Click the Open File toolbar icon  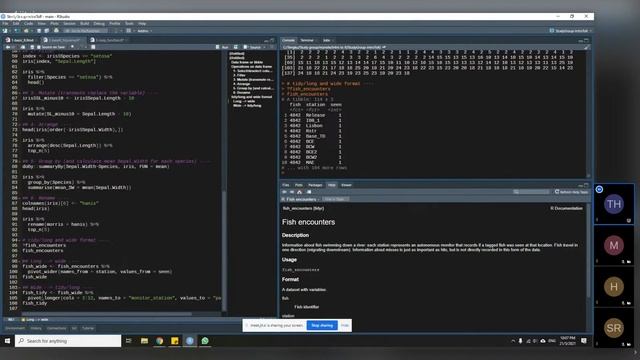(27, 31)
